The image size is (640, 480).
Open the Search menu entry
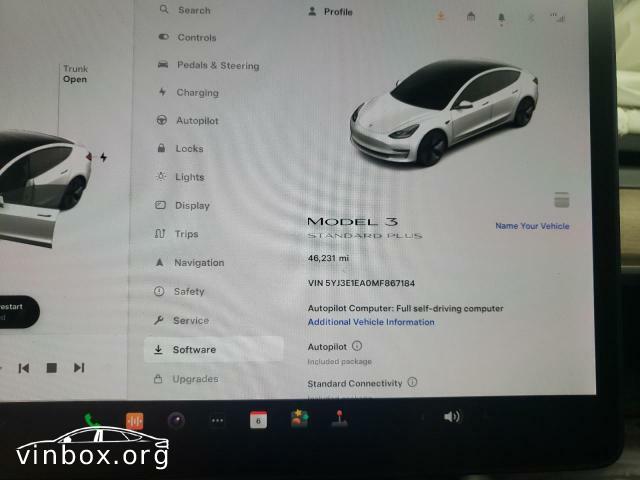coord(186,10)
